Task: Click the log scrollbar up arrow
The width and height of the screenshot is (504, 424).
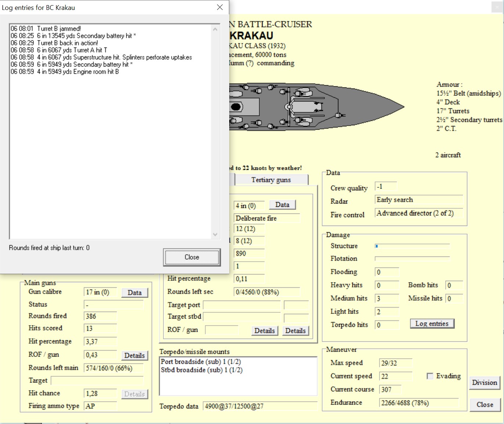Action: 215,29
